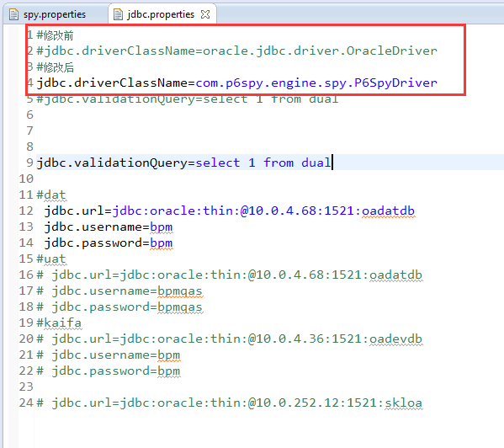The image size is (504, 448).
Task: Close the jdbc.properties editor tab
Action: point(205,14)
